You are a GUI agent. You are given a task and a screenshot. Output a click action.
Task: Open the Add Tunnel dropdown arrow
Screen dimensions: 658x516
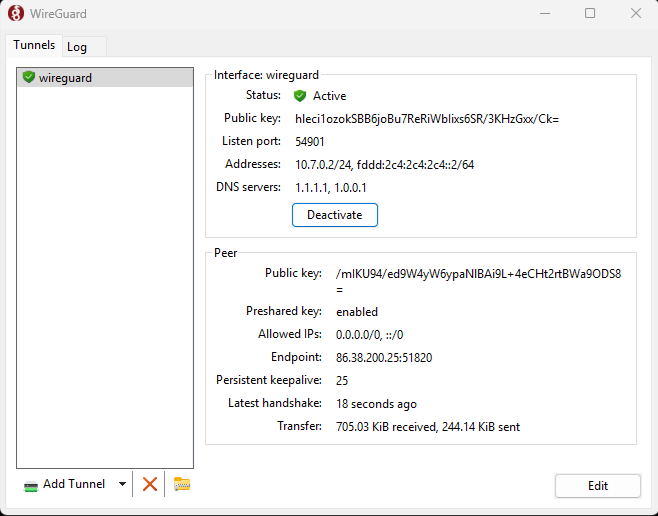[x=122, y=484]
